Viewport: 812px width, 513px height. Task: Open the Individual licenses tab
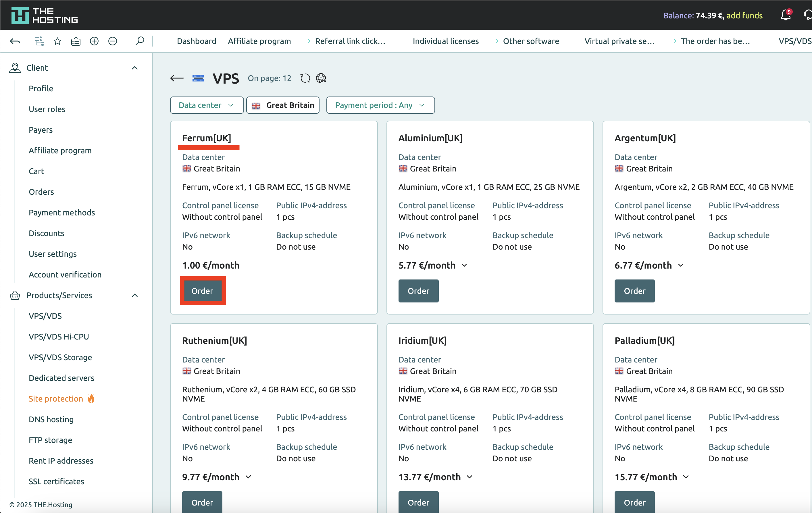click(445, 41)
